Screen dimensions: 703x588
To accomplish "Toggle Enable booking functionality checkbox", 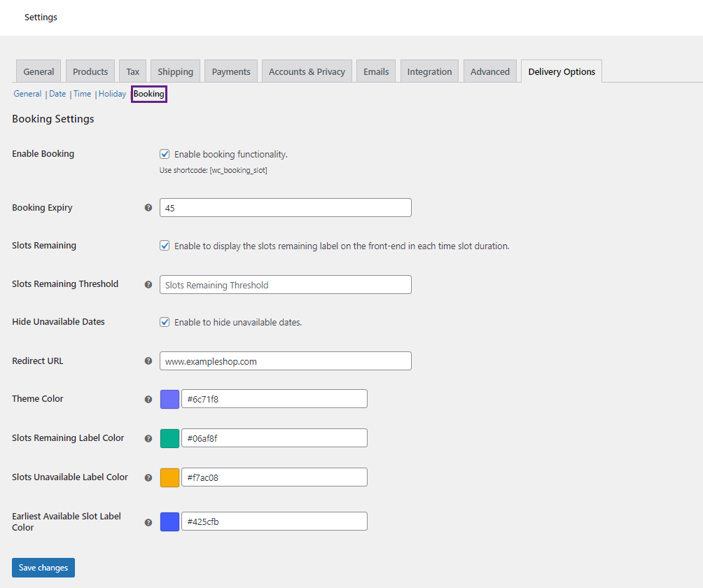I will [x=165, y=154].
